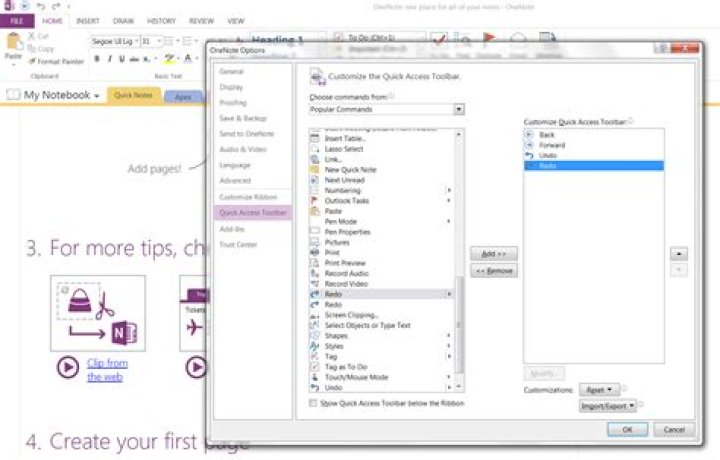The width and height of the screenshot is (720, 460).
Task: Click the << Remove button
Action: click(494, 271)
